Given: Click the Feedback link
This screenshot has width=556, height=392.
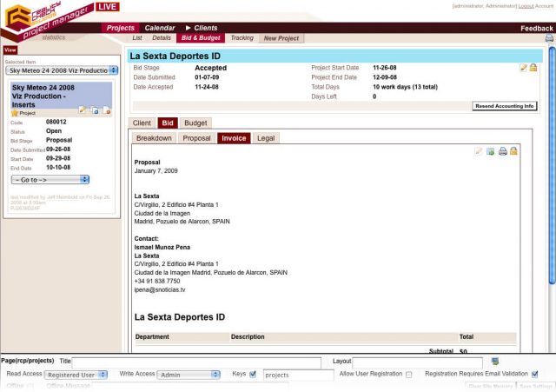Looking at the screenshot, I should pyautogui.click(x=537, y=29).
